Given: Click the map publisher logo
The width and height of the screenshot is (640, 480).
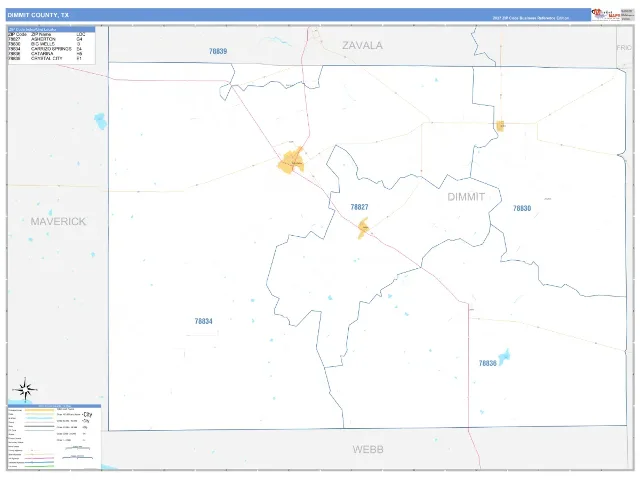Looking at the screenshot, I should point(605,15).
